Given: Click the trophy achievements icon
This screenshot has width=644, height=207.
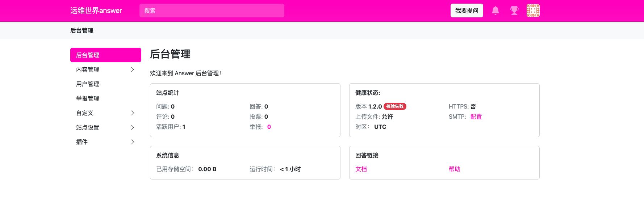Looking at the screenshot, I should point(514,11).
